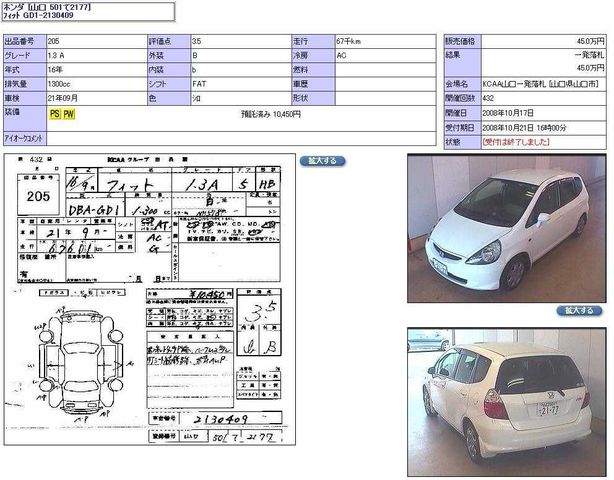Click the 拡大する button beside the auction sheet
614x480 pixels.
point(322,161)
